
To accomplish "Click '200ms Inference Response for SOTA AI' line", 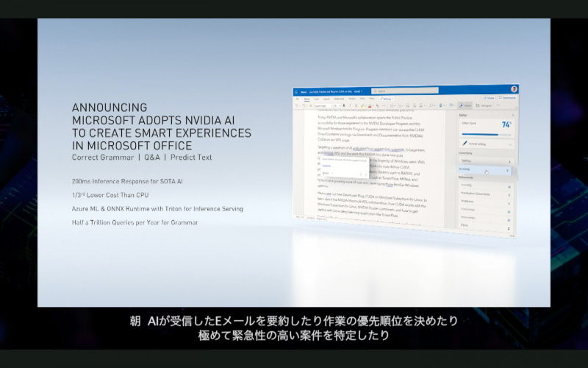I will pos(127,181).
